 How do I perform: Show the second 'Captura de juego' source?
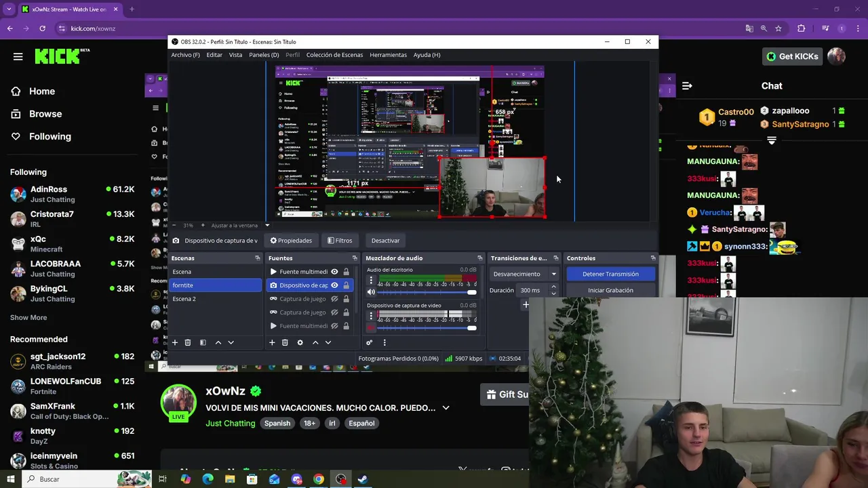334,312
